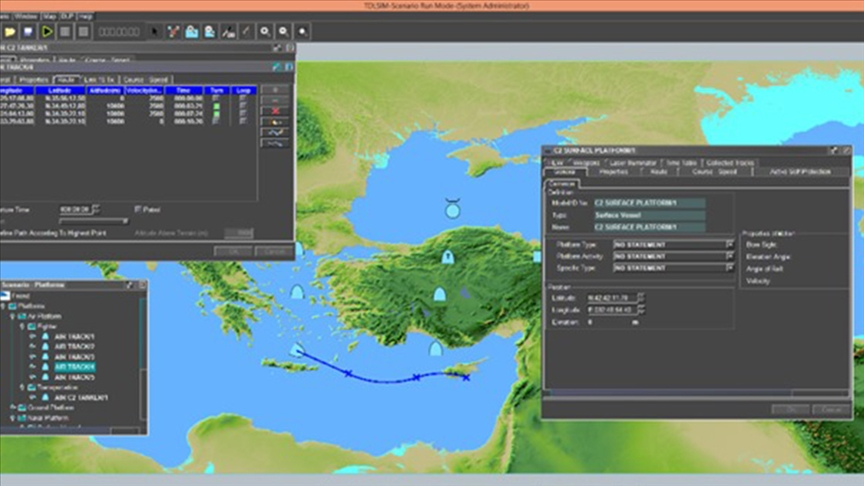Click the open folder toolbar icon
864x486 pixels.
[10, 32]
